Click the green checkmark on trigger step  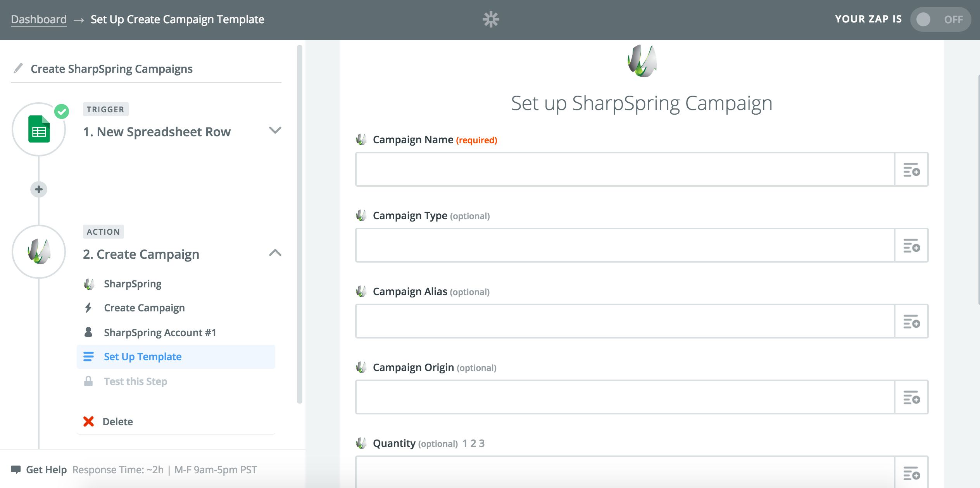(x=62, y=112)
